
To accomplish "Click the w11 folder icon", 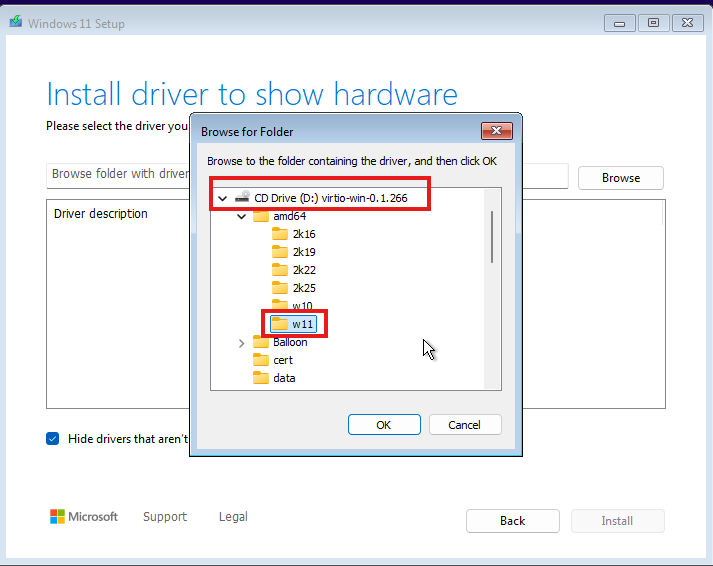I will [280, 324].
